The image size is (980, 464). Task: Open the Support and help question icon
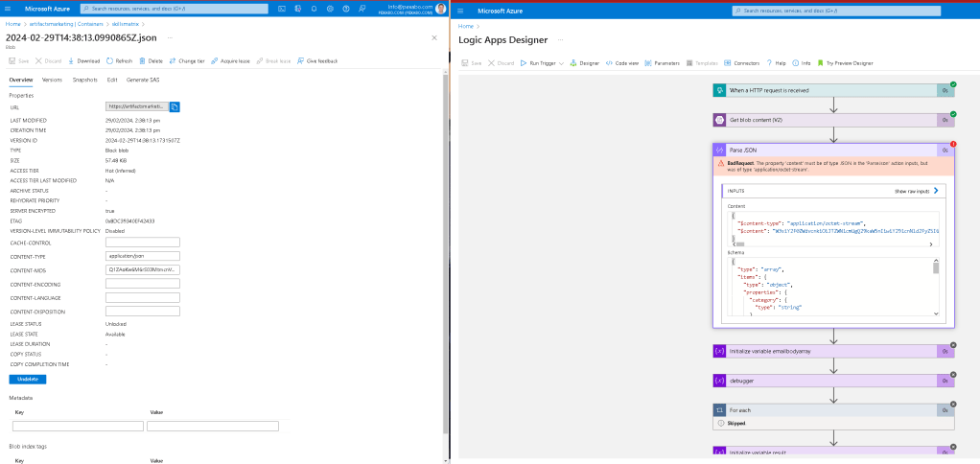point(346,9)
